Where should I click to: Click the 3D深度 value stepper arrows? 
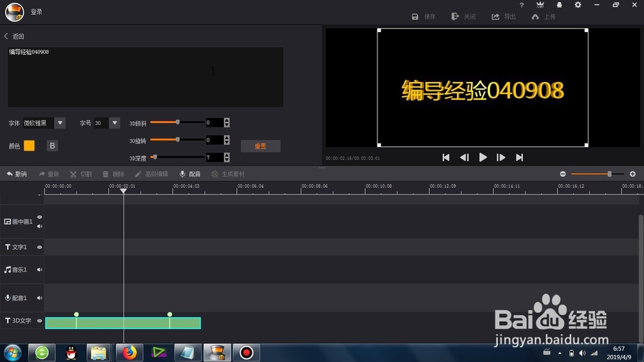(x=227, y=157)
